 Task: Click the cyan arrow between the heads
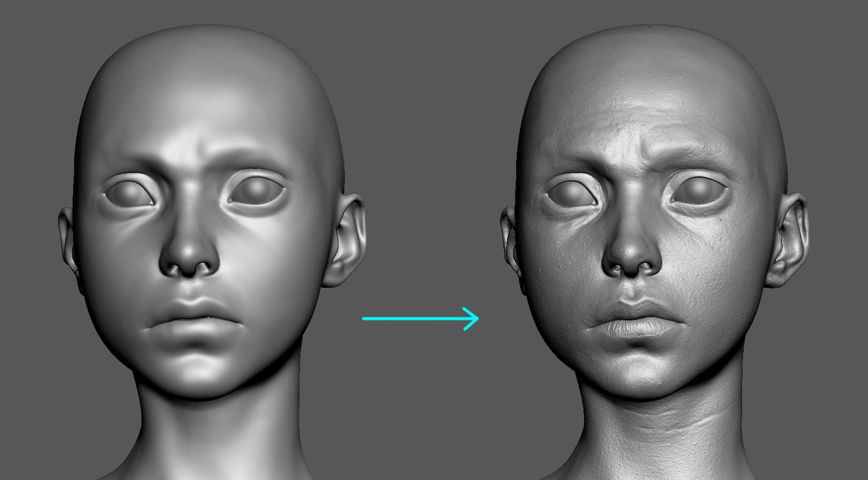coord(416,319)
